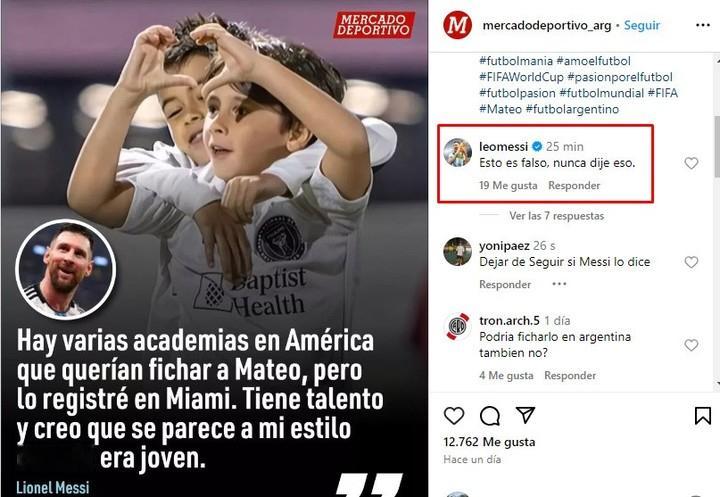
Task: Open the #futbolargentino hashtag
Action: tap(572, 109)
